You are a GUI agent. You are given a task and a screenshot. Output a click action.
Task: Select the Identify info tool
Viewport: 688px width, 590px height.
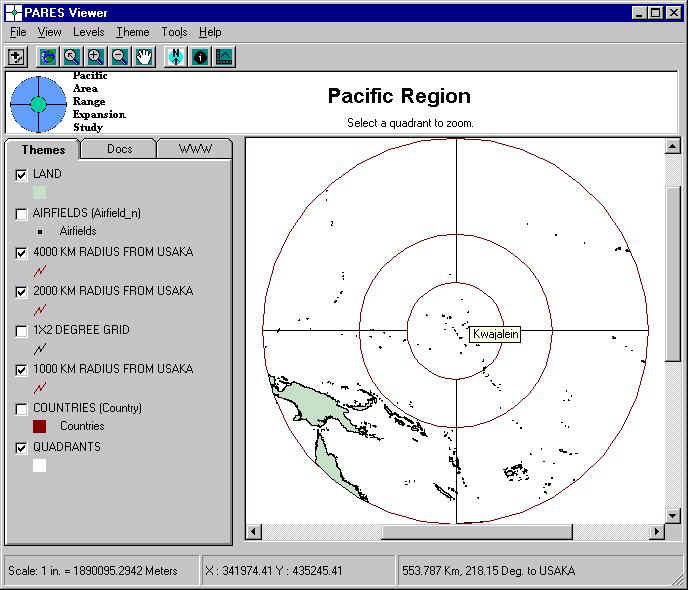click(x=200, y=57)
